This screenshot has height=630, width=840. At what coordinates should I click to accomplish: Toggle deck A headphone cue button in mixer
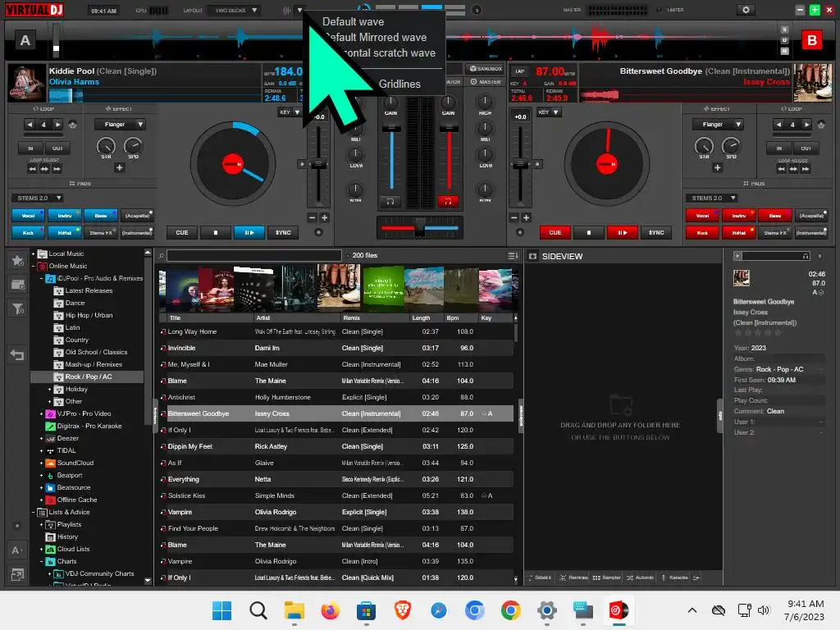tap(390, 202)
